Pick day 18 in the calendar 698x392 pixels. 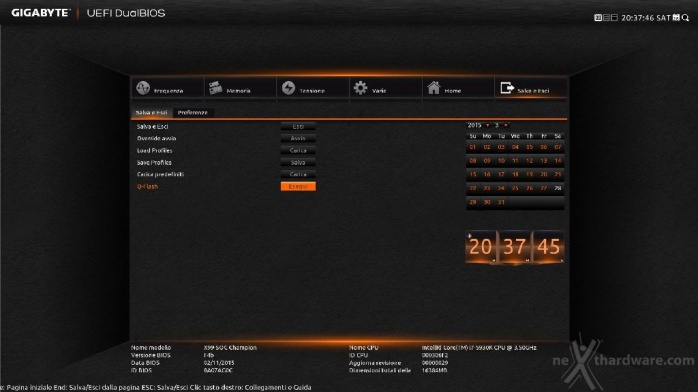(515, 174)
